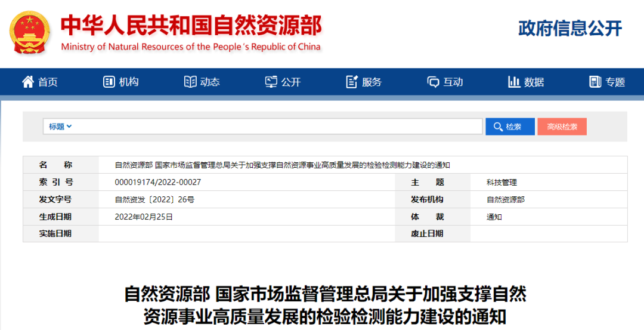This screenshot has height=330, width=644.
Task: Click the 发文字号 label cell
Action: tap(61, 199)
